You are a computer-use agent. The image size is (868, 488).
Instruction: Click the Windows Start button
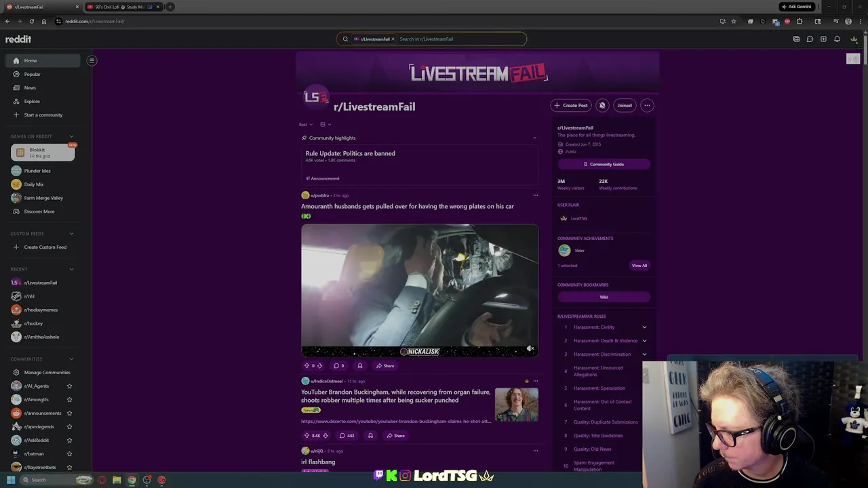click(x=11, y=480)
